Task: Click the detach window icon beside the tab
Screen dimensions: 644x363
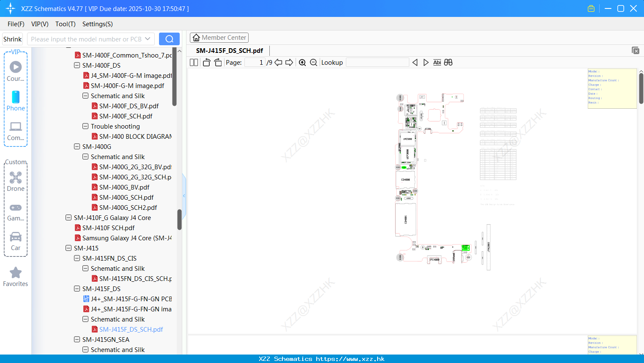Action: click(x=636, y=50)
